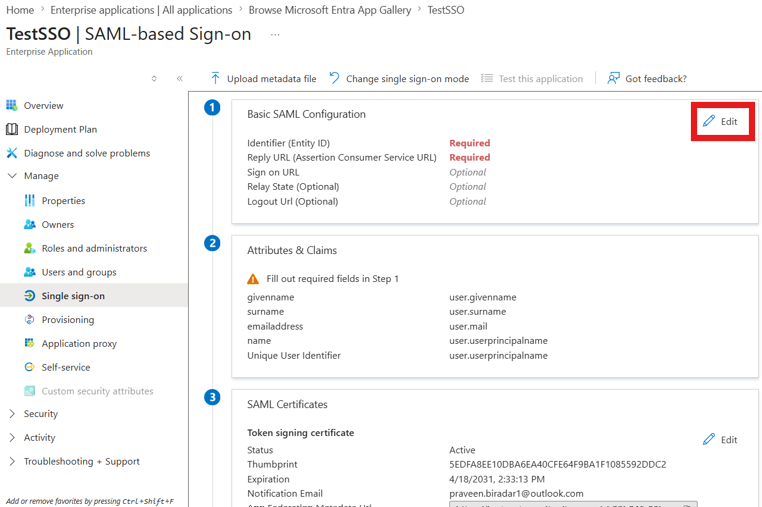Click the Owners people icon
This screenshot has height=507, width=762.
point(30,225)
